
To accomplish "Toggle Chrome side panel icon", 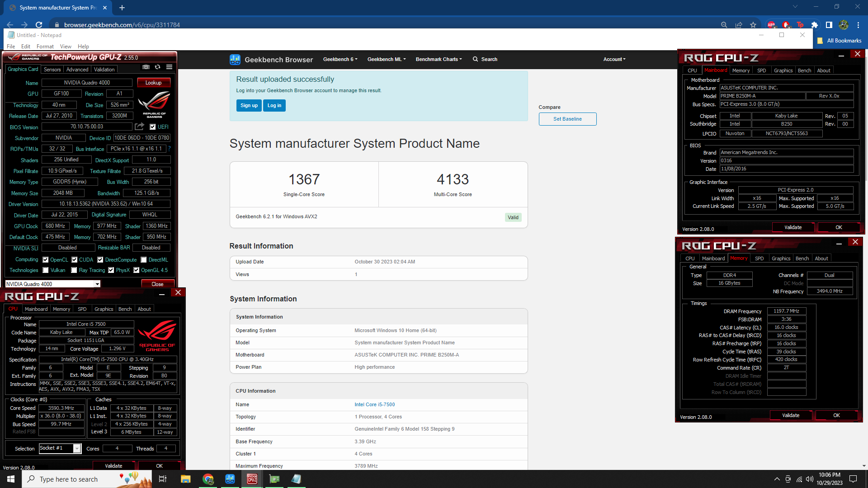I will click(829, 25).
